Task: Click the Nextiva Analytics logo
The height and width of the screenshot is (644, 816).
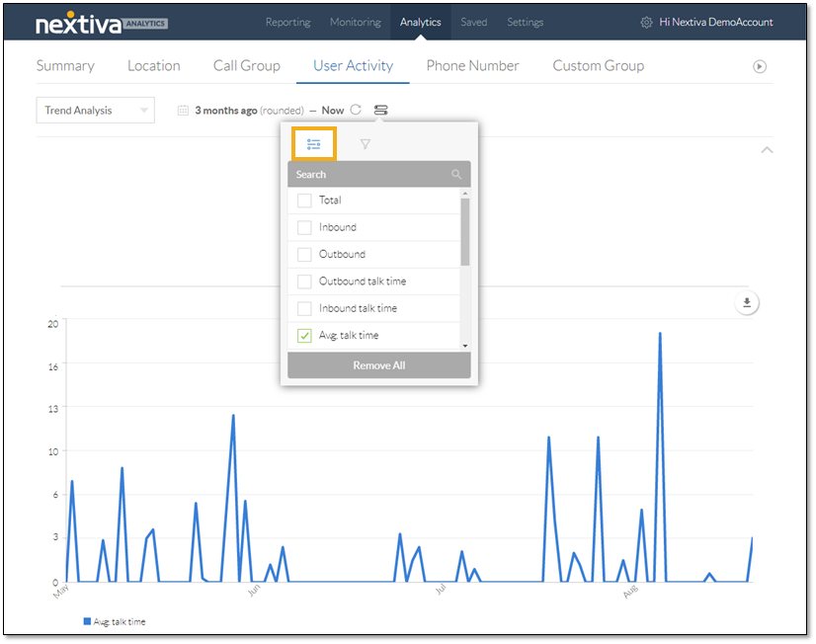Action: point(102,24)
